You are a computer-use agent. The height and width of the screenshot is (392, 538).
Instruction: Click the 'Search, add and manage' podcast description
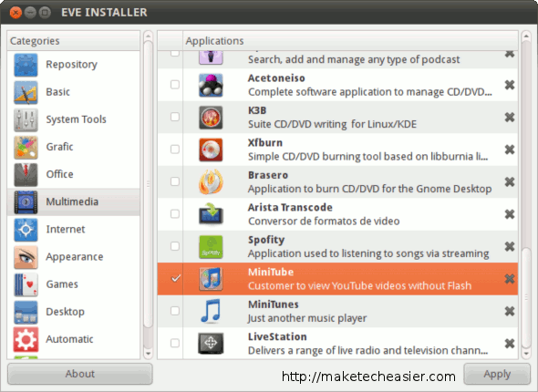pyautogui.click(x=354, y=59)
